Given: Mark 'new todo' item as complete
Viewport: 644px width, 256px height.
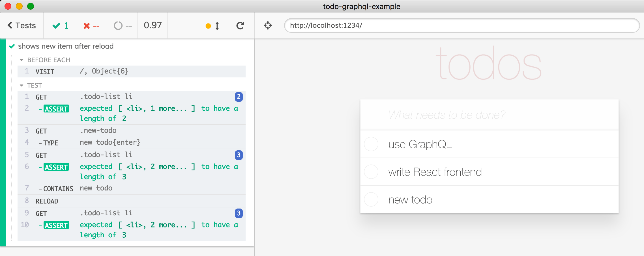Looking at the screenshot, I should pyautogui.click(x=371, y=199).
